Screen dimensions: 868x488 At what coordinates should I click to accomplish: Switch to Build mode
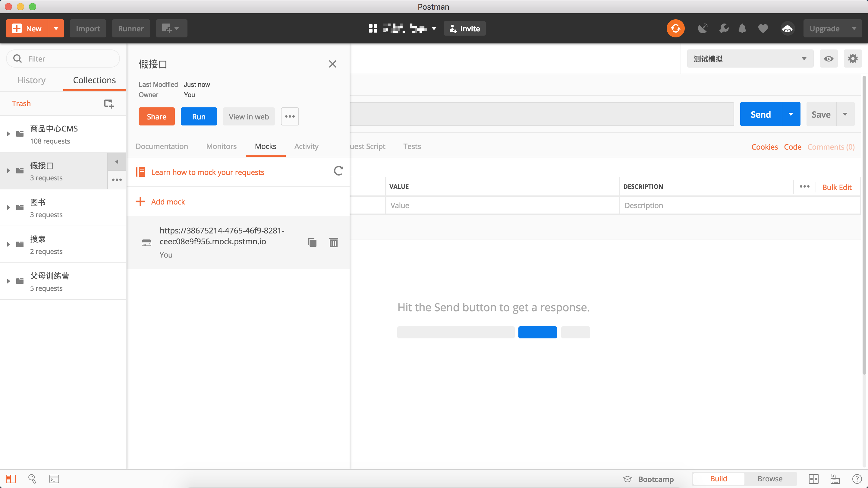719,479
